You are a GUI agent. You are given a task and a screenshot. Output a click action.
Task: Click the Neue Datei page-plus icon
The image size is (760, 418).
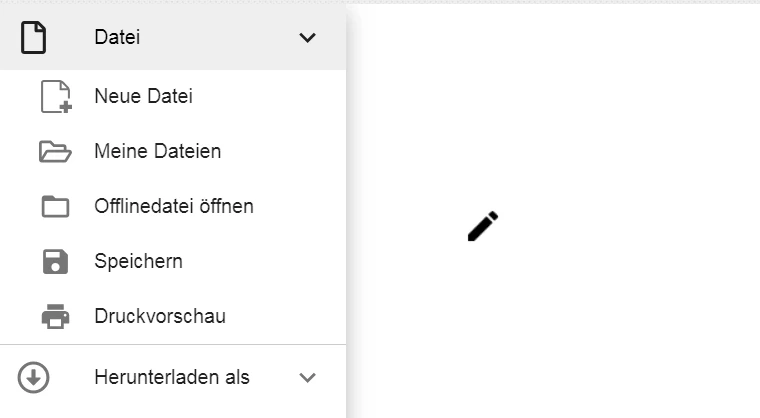pos(56,97)
